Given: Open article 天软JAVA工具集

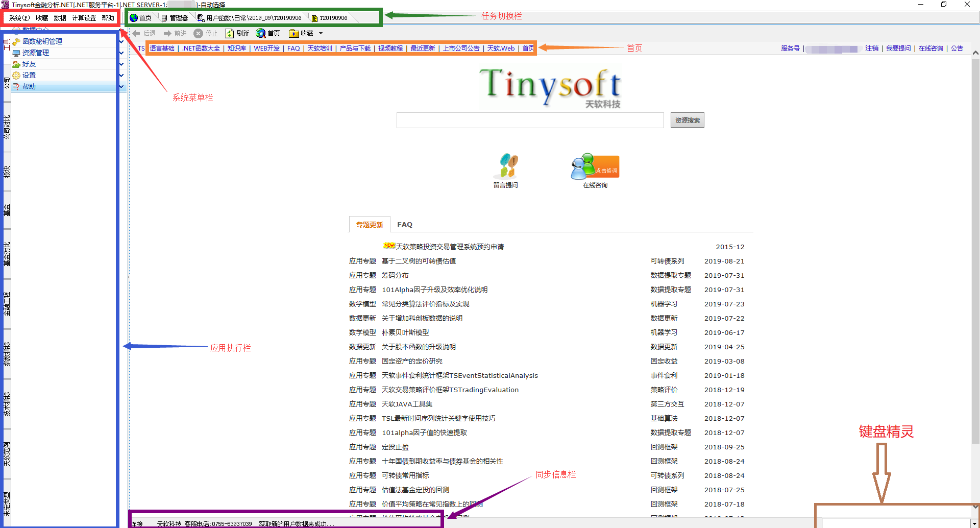Looking at the screenshot, I should click(x=407, y=404).
